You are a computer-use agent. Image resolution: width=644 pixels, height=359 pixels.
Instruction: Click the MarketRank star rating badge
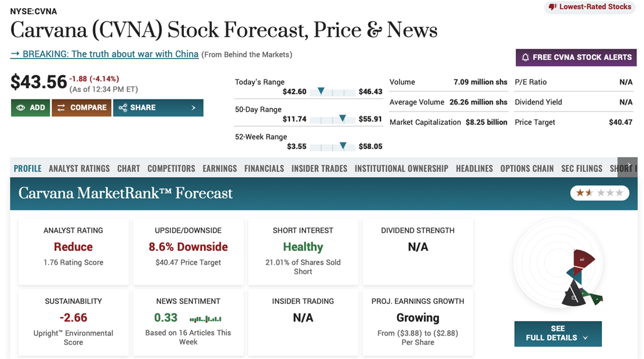click(600, 192)
